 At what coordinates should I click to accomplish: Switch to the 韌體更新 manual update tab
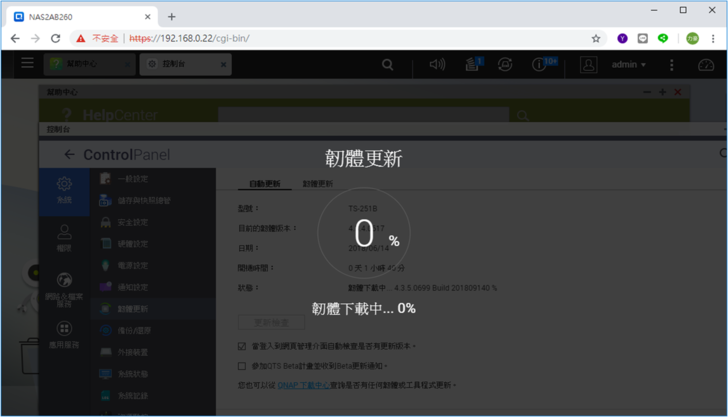pyautogui.click(x=318, y=184)
